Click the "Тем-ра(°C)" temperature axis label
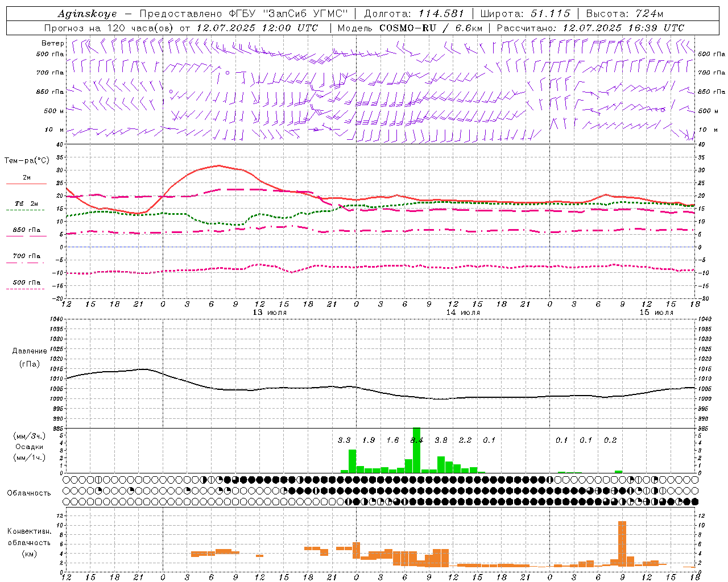The width and height of the screenshot is (728, 582). pyautogui.click(x=26, y=161)
